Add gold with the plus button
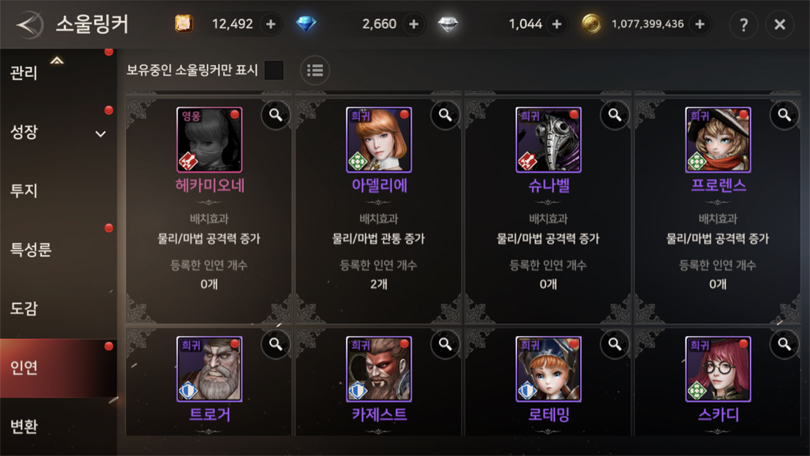The image size is (810, 456). click(699, 24)
